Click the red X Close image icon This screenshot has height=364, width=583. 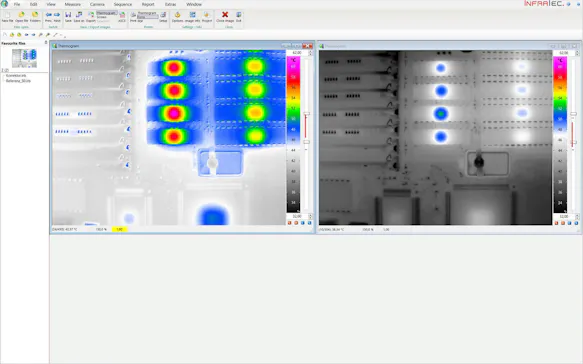click(x=225, y=17)
